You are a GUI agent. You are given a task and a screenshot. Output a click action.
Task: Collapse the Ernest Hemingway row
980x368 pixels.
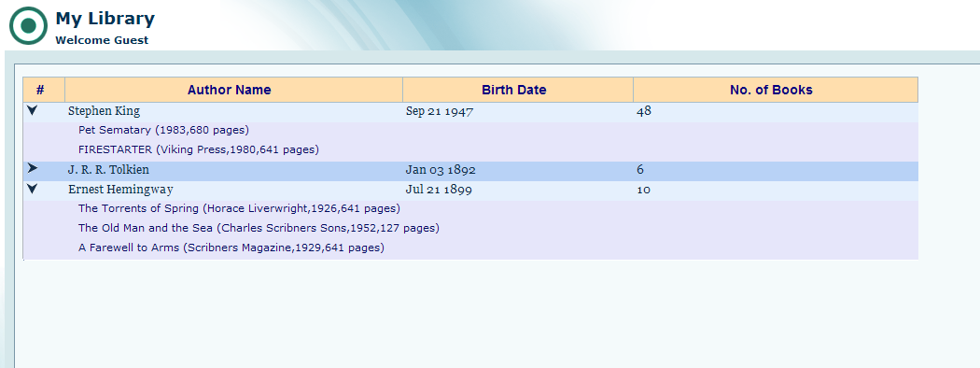click(x=33, y=189)
